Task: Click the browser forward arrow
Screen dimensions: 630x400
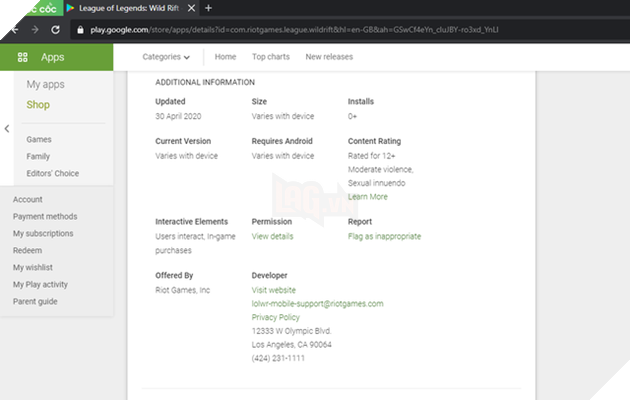Action: 35,30
